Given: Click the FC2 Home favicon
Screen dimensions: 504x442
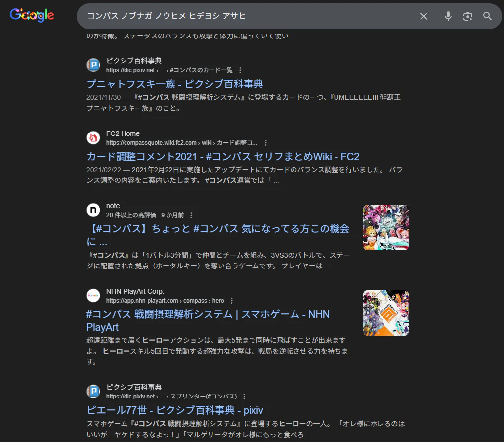Looking at the screenshot, I should coord(93,137).
